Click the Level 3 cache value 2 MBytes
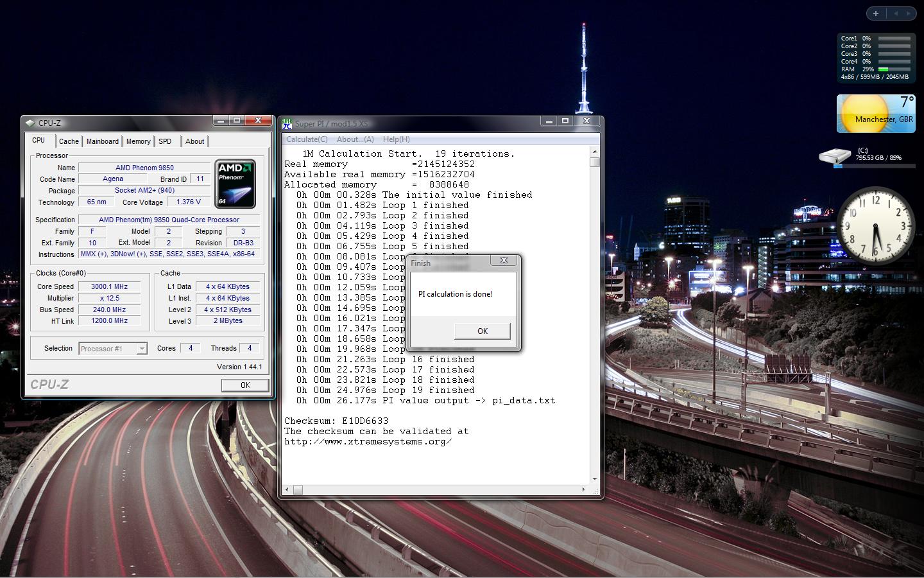 coord(228,321)
